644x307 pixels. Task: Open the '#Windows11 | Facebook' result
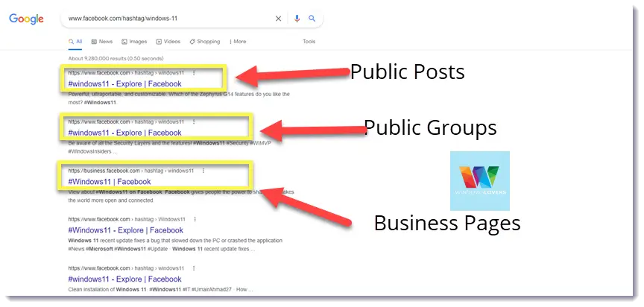[x=110, y=181]
